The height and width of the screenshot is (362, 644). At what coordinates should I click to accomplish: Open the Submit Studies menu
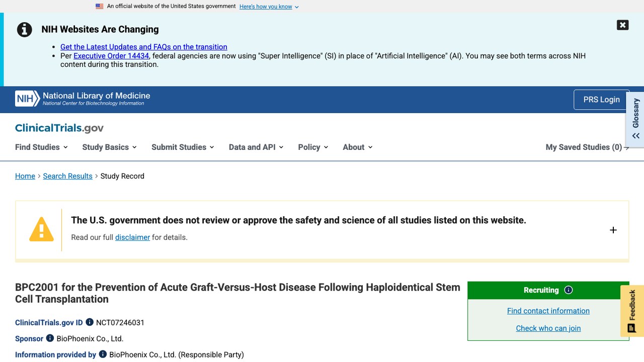(183, 147)
